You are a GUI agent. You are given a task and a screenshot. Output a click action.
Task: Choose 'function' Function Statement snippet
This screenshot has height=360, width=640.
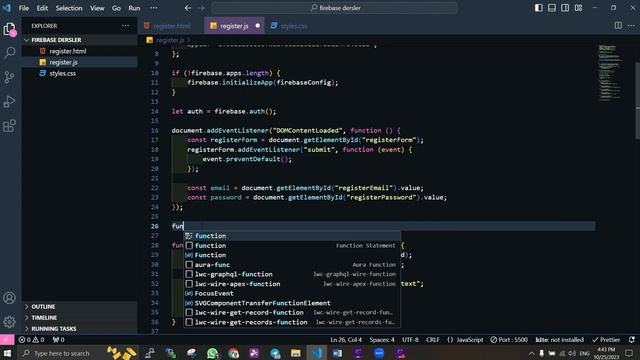(x=292, y=246)
